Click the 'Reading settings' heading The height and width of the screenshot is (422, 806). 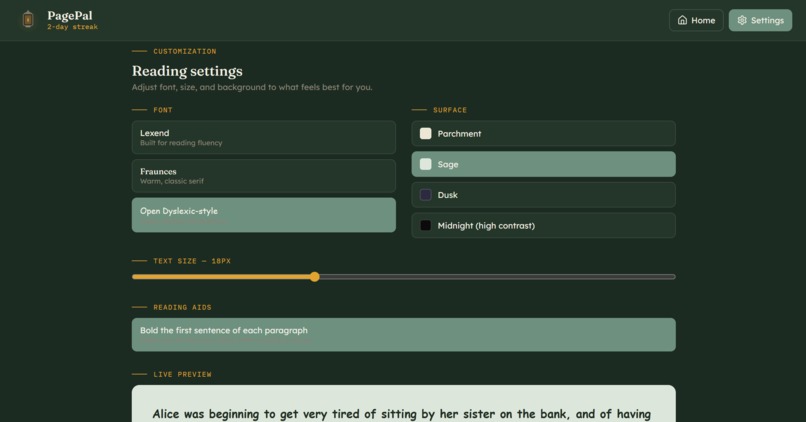point(187,71)
